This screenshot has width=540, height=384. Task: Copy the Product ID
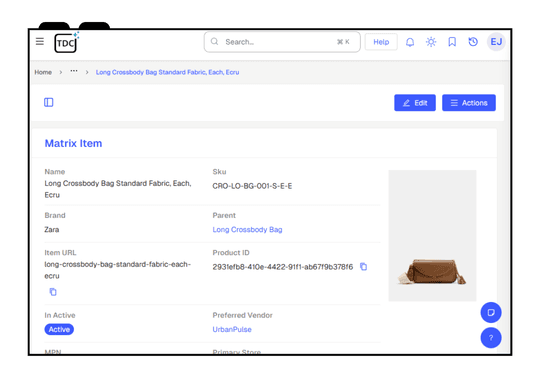[x=363, y=267]
